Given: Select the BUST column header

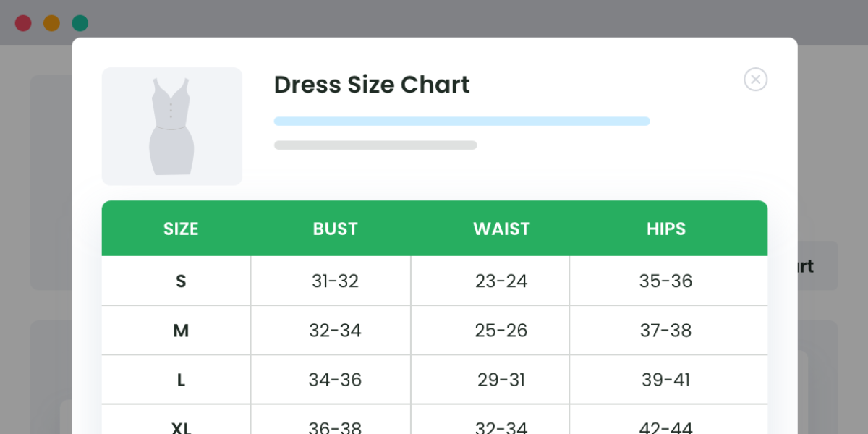Looking at the screenshot, I should point(335,229).
